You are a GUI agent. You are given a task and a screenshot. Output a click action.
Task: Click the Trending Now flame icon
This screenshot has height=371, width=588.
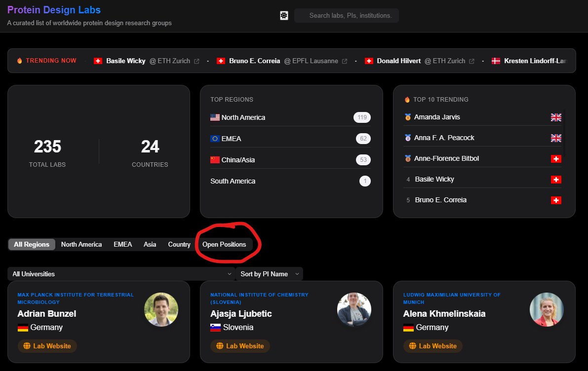(x=19, y=61)
